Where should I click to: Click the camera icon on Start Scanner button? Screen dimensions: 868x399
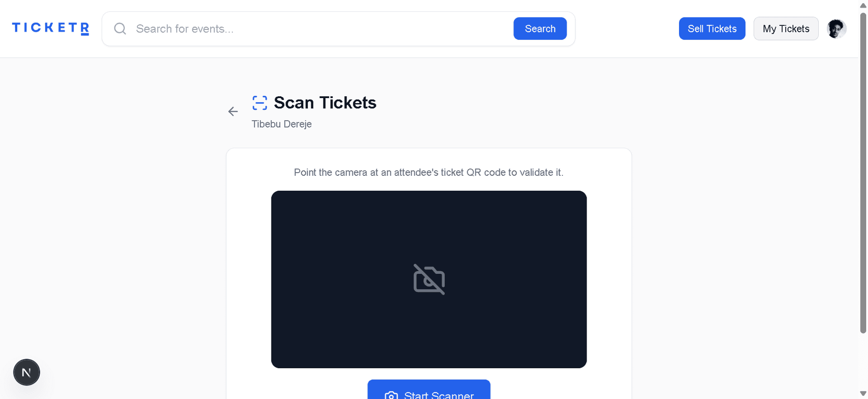point(392,394)
